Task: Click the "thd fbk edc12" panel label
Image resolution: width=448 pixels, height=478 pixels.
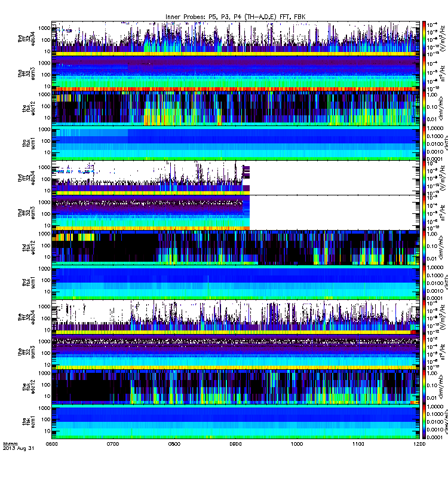Action: (x=29, y=247)
